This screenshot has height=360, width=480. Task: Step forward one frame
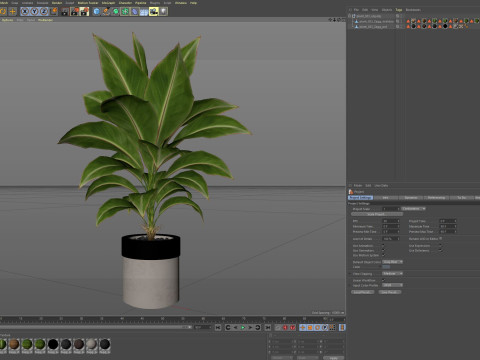coord(250,328)
